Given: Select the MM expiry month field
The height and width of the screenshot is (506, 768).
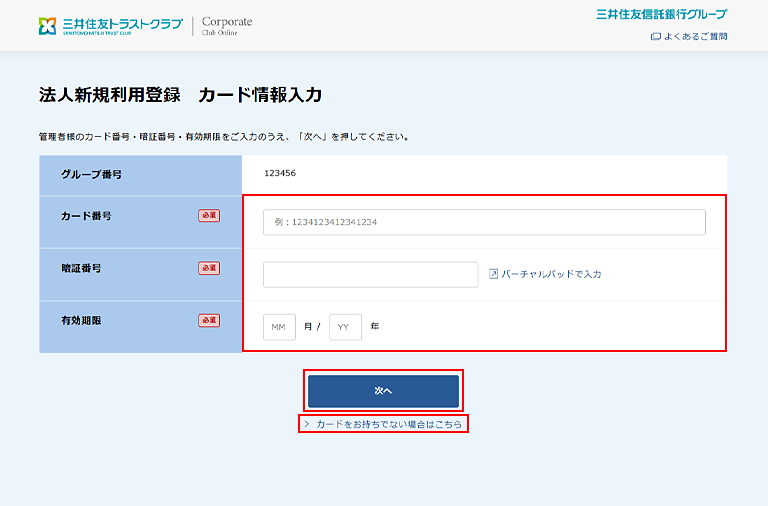Looking at the screenshot, I should 279,327.
